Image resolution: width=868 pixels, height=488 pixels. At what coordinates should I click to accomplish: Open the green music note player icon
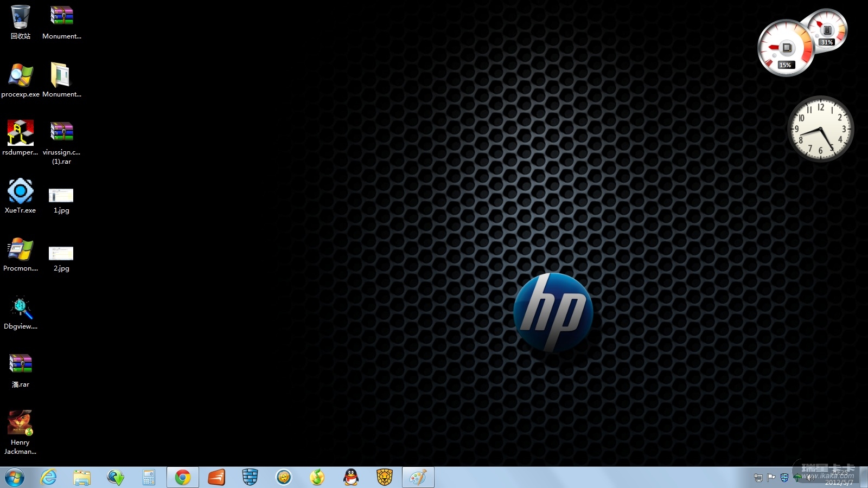coord(317,478)
